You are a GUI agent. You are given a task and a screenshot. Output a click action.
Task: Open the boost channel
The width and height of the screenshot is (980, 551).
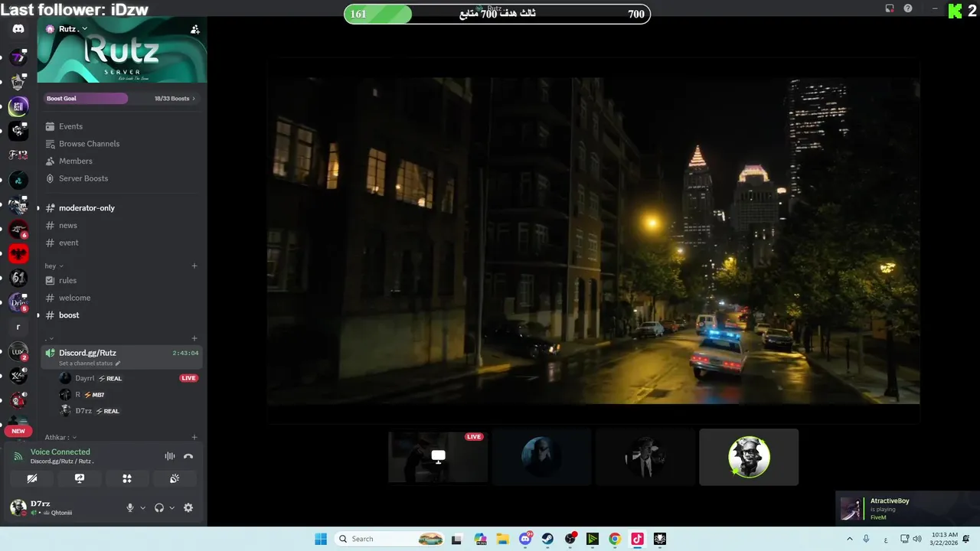tap(122, 315)
